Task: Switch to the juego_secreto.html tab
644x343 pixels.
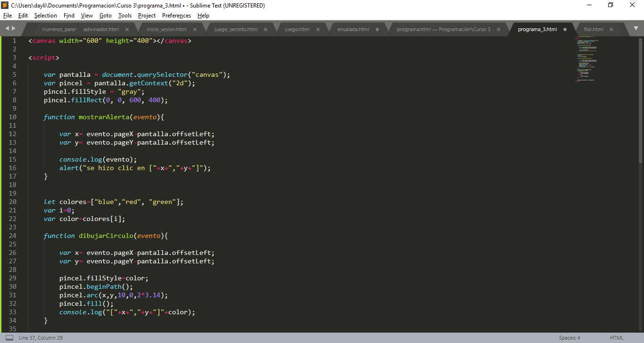Action: (236, 29)
